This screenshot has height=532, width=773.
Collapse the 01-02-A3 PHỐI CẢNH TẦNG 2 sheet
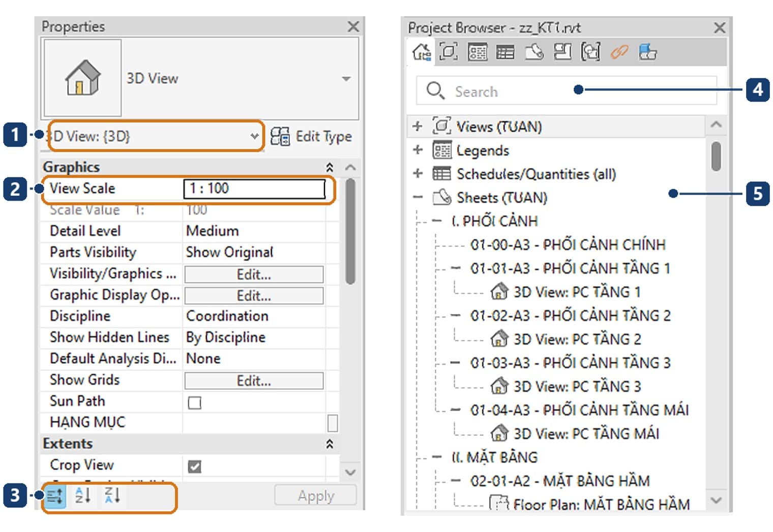456,315
